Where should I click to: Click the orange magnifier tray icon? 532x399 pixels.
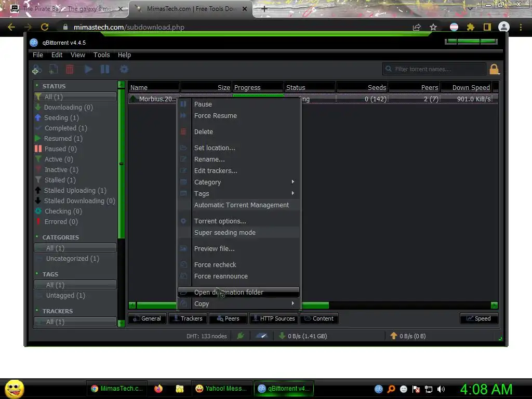tap(391, 389)
